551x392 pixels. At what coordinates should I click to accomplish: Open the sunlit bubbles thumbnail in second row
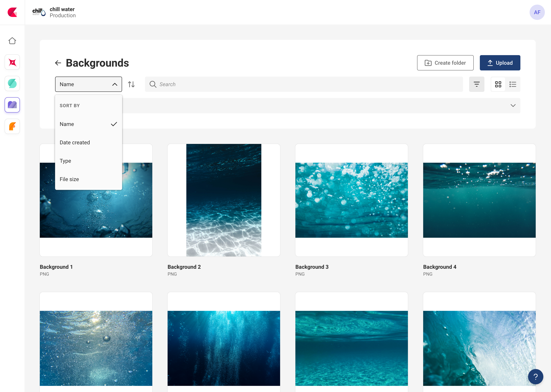tap(96, 348)
